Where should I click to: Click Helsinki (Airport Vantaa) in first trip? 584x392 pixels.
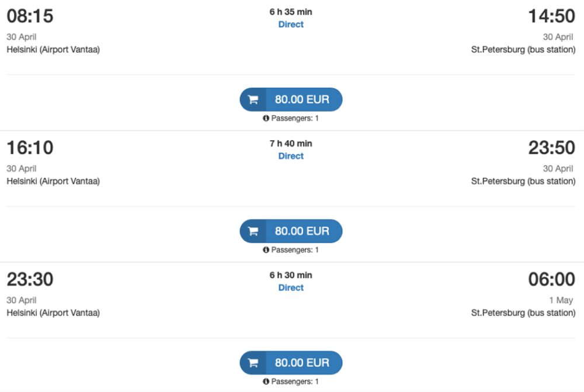(x=53, y=50)
